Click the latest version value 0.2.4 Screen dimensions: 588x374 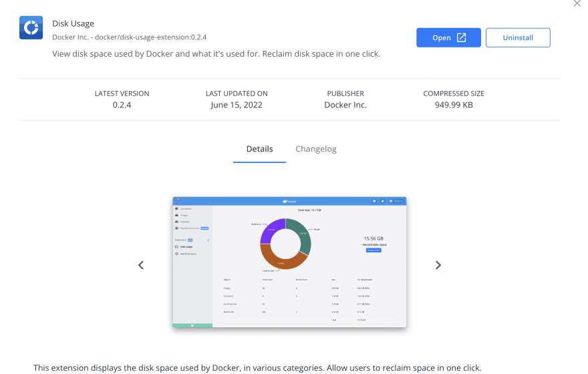122,105
